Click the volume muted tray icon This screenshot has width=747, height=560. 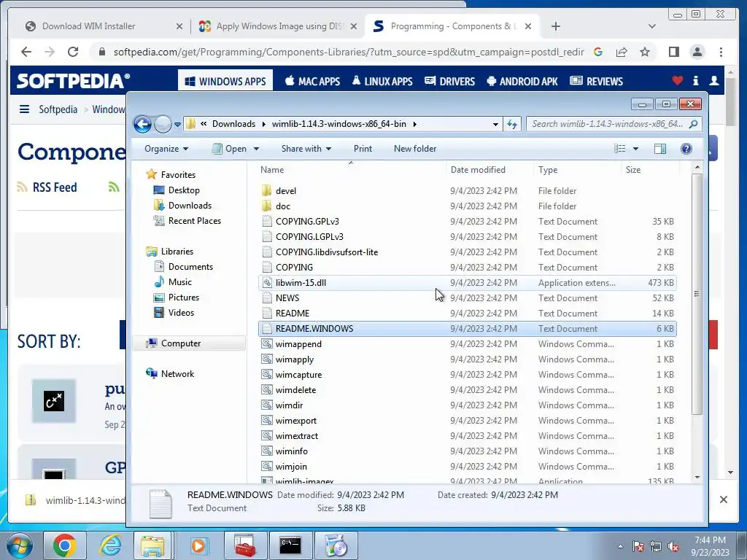pyautogui.click(x=673, y=547)
